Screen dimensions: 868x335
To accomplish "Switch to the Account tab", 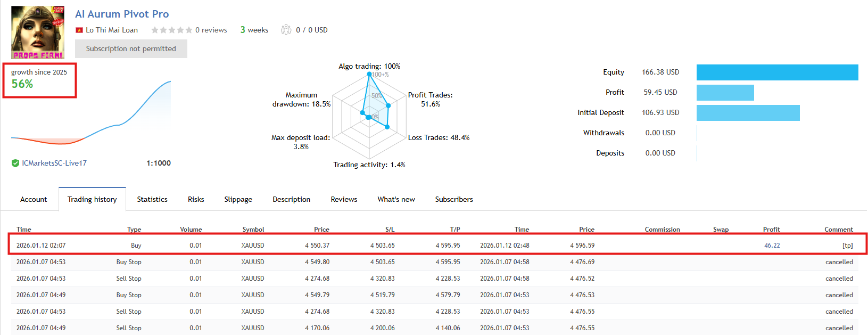I will coord(34,200).
